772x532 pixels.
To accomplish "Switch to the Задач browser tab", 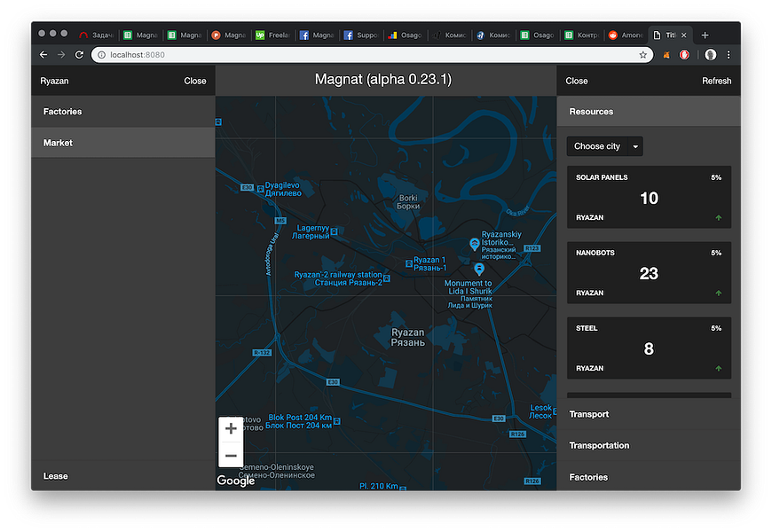I will click(97, 35).
